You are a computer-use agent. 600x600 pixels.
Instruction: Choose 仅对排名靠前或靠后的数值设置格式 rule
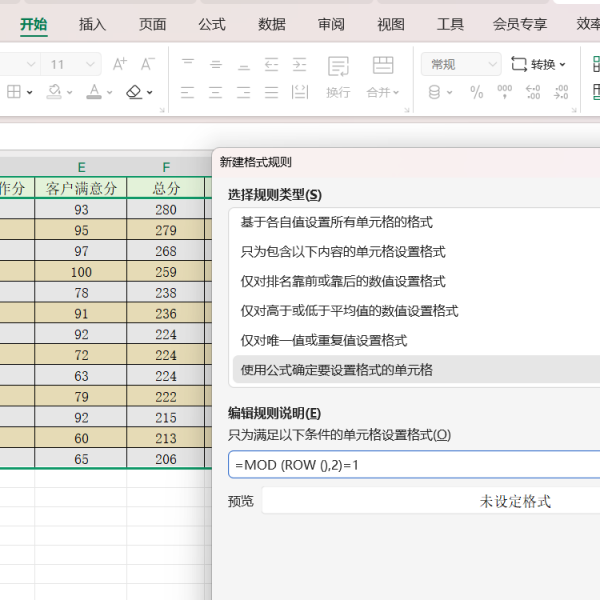coord(343,281)
